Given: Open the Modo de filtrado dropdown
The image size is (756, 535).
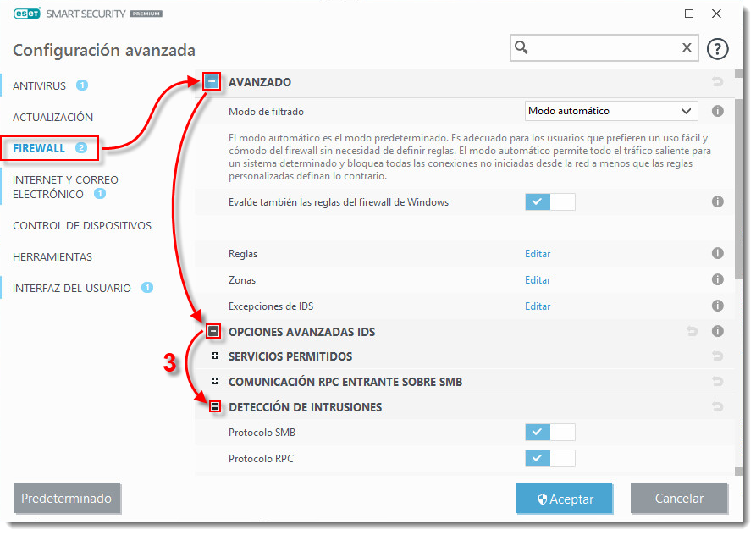Looking at the screenshot, I should 610,111.
